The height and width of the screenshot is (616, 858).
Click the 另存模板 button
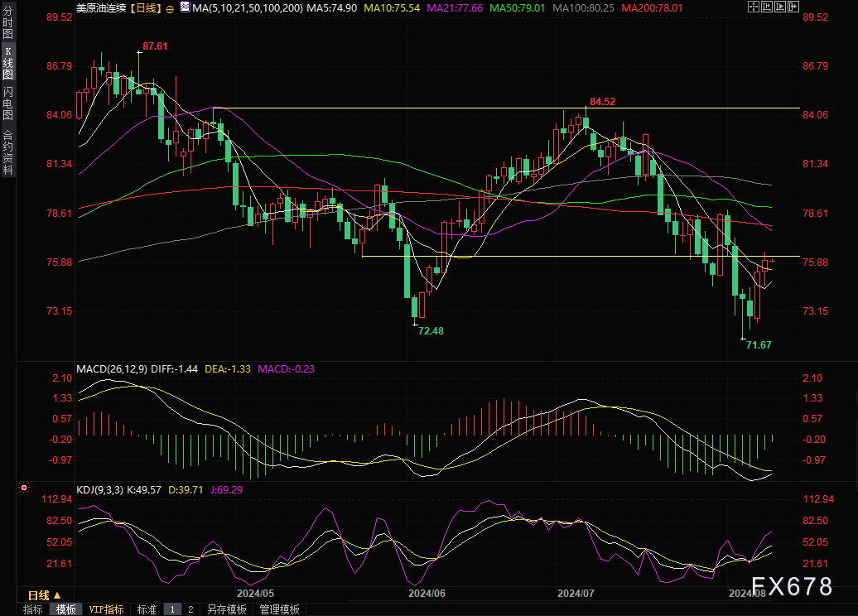pyautogui.click(x=226, y=609)
